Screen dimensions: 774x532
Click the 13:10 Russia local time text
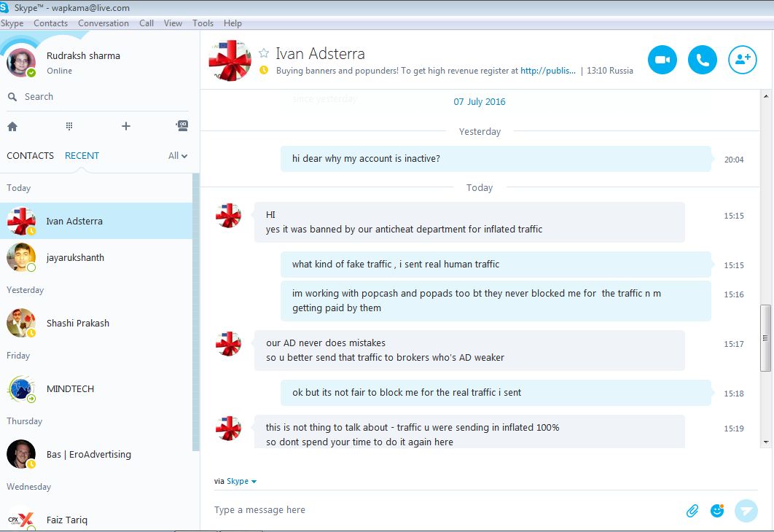609,71
